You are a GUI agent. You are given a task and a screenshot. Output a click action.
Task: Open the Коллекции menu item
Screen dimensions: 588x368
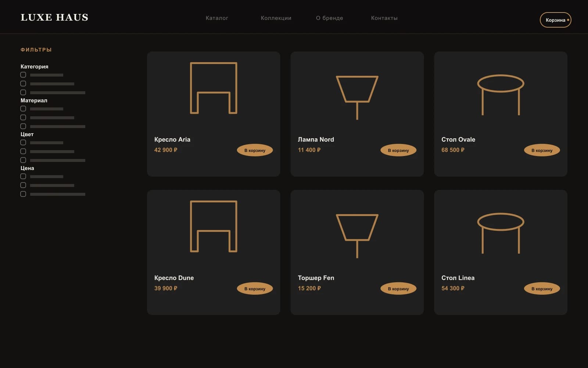pos(276,18)
